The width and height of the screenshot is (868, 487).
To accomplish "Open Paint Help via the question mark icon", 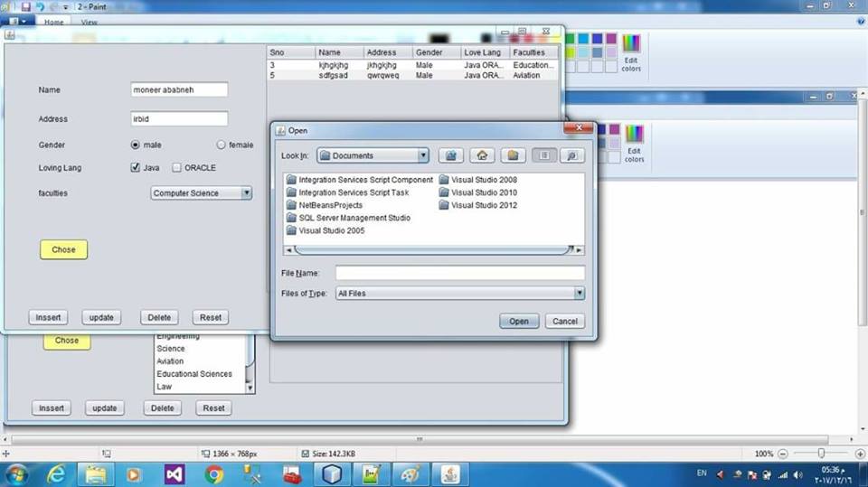I will coord(861,22).
